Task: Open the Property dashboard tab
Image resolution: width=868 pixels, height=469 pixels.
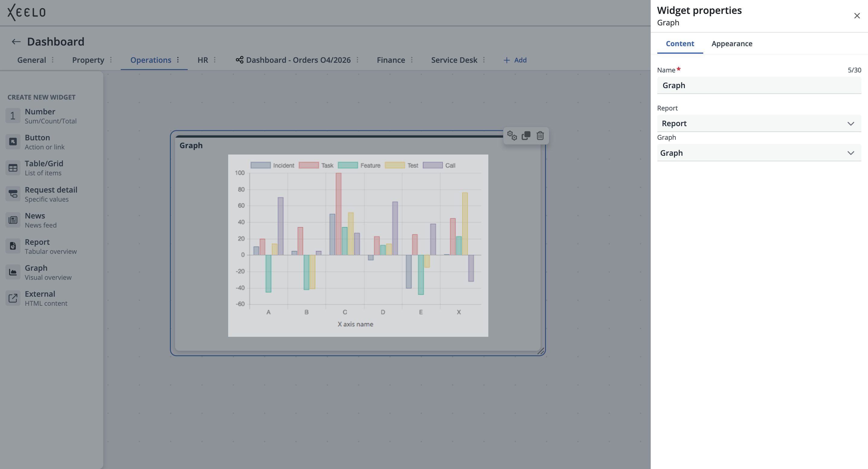Action: pyautogui.click(x=88, y=60)
